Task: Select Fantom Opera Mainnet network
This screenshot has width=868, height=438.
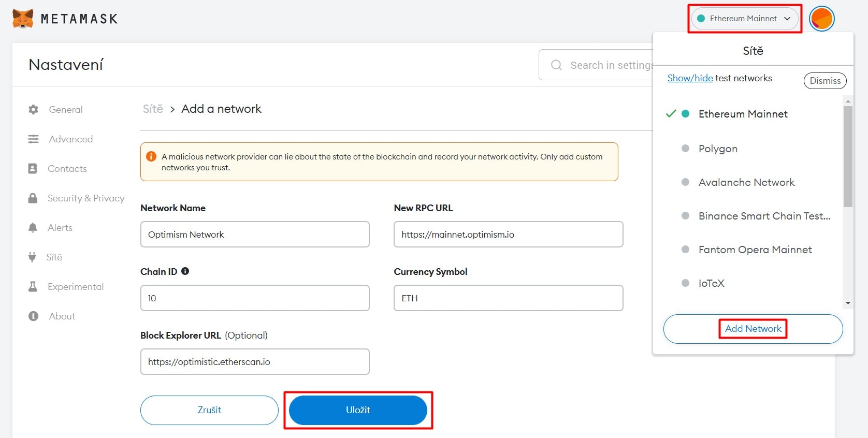Action: coord(755,250)
